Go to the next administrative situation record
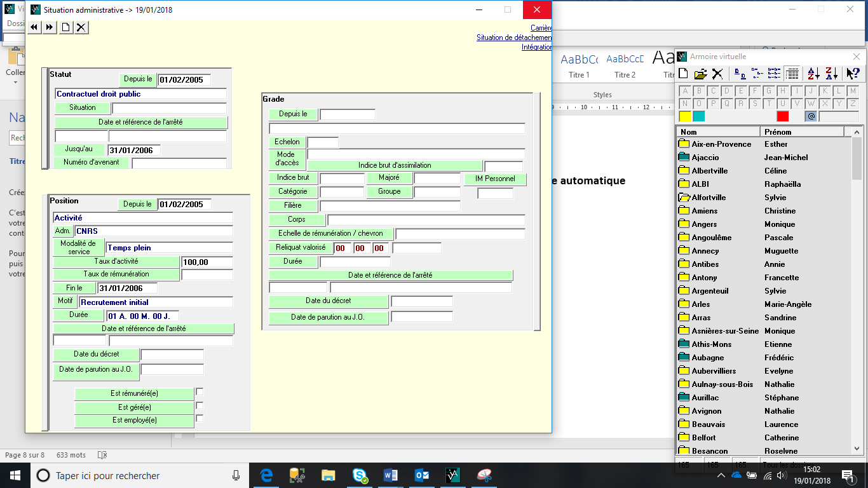Image resolution: width=868 pixels, height=488 pixels. (x=50, y=27)
